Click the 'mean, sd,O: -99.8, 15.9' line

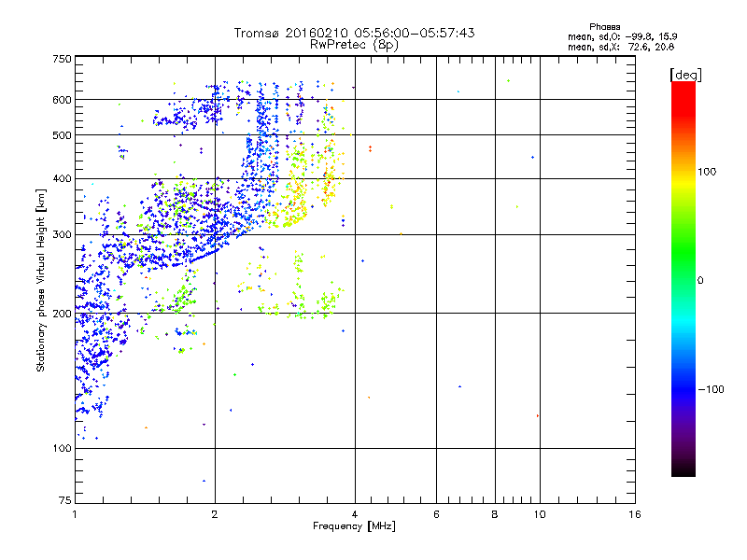coord(622,36)
